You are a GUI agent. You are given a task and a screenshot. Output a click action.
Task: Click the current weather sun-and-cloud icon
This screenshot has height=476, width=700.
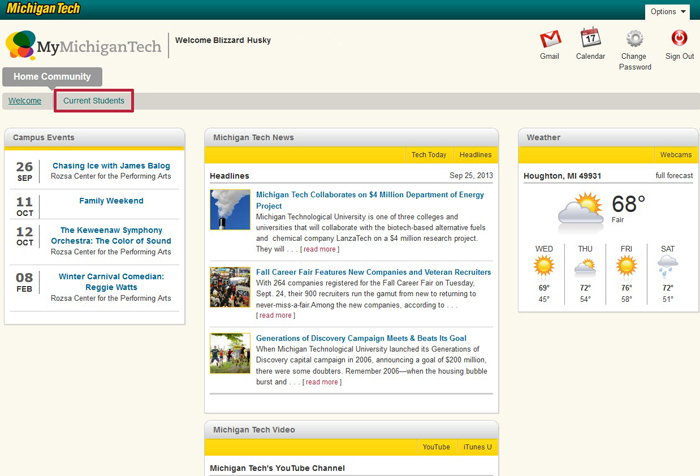[x=580, y=208]
